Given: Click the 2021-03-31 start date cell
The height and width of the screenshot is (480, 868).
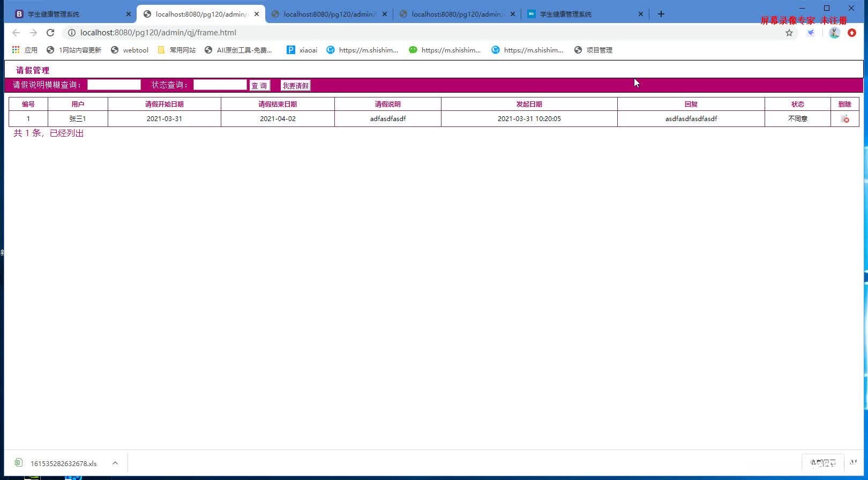Looking at the screenshot, I should click(164, 118).
